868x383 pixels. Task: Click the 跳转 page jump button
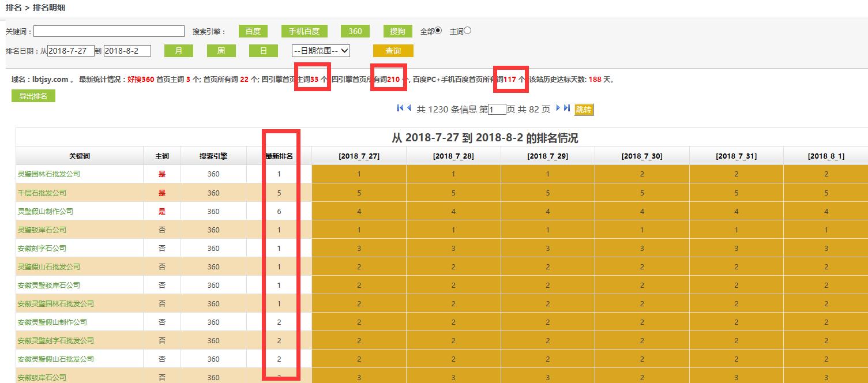584,110
